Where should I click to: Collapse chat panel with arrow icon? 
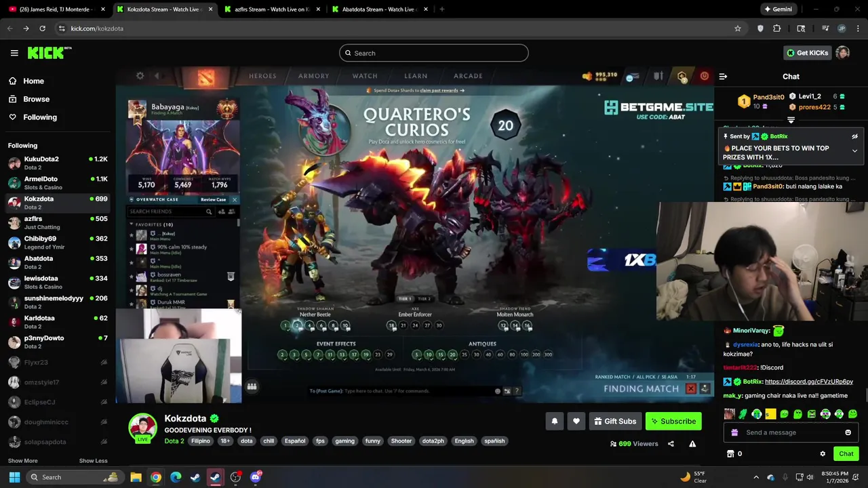(723, 77)
